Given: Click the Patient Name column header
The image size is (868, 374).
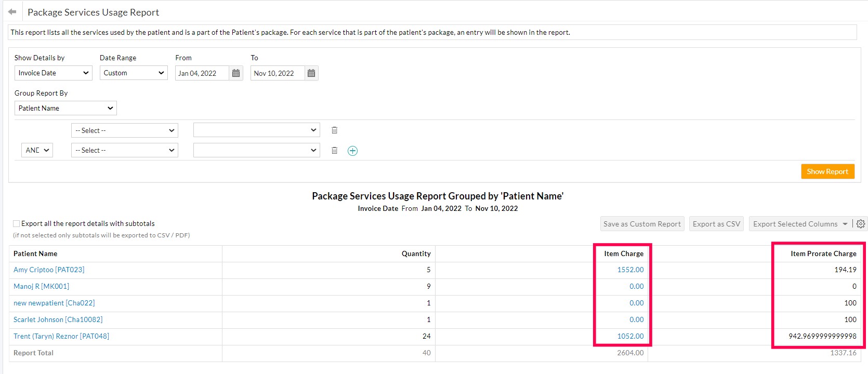Looking at the screenshot, I should click(35, 253).
